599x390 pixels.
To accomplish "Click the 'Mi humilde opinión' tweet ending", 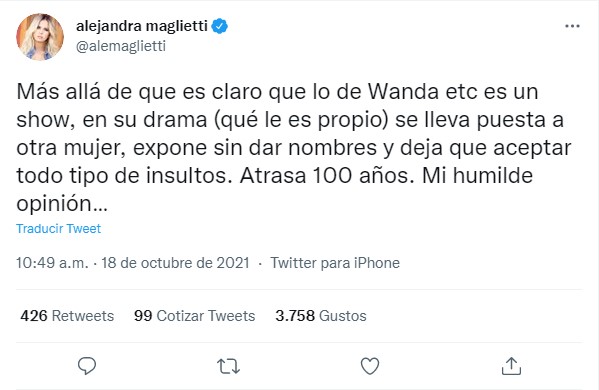I will 275,189.
